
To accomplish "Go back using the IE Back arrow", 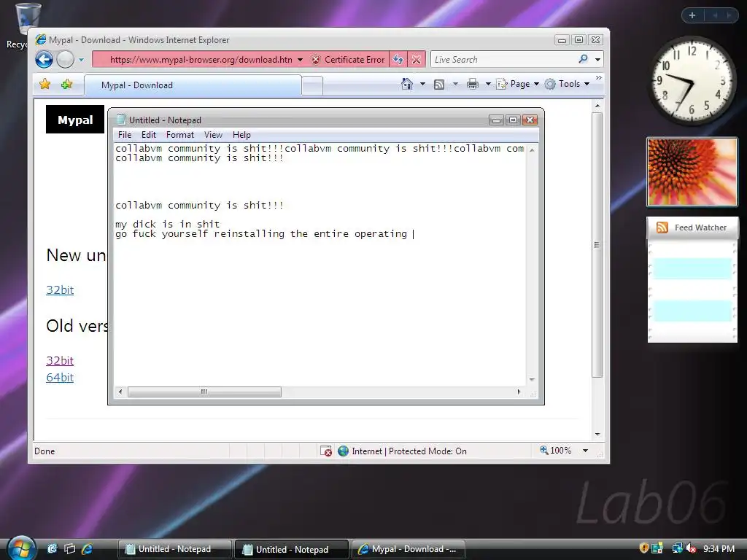I will 44,60.
